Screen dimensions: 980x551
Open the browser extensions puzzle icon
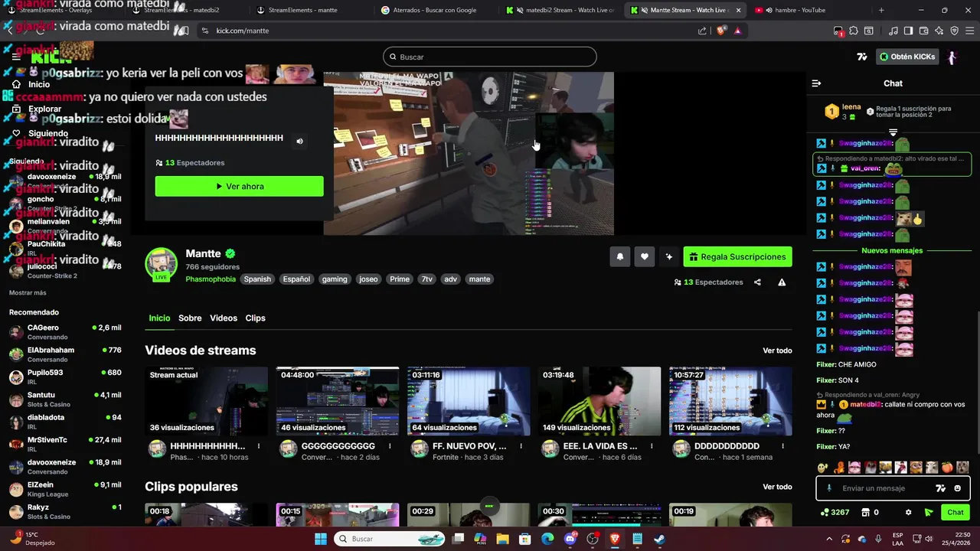(854, 31)
